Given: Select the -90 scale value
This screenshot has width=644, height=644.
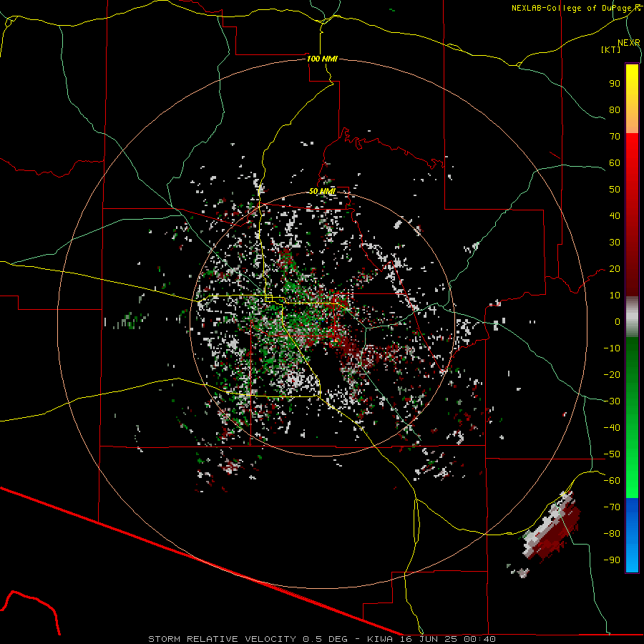Looking at the screenshot, I should [x=612, y=560].
